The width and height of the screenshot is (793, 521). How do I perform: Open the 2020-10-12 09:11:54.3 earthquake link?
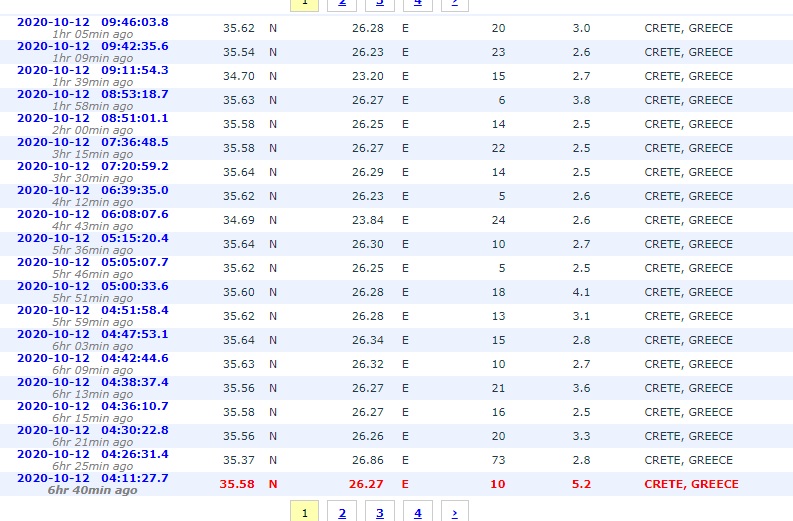[92, 70]
